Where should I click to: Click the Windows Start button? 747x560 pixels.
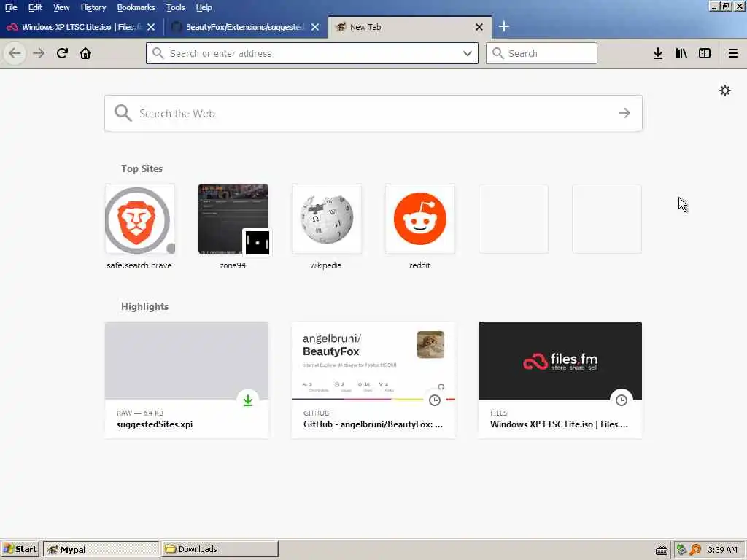(20, 549)
